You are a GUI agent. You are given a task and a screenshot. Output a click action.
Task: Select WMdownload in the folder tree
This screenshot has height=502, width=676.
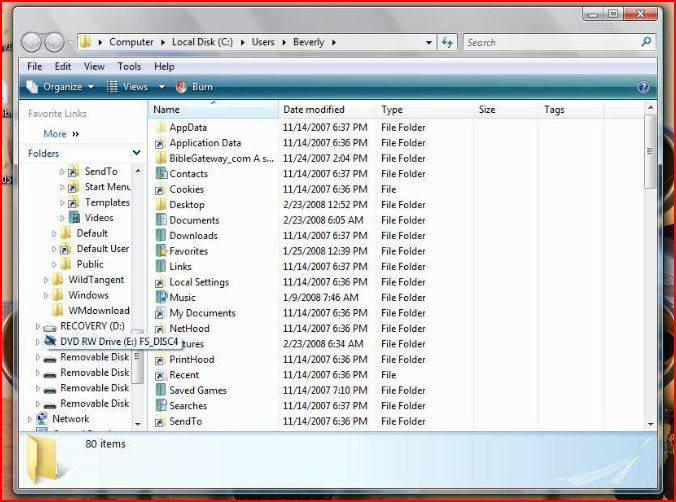[99, 311]
